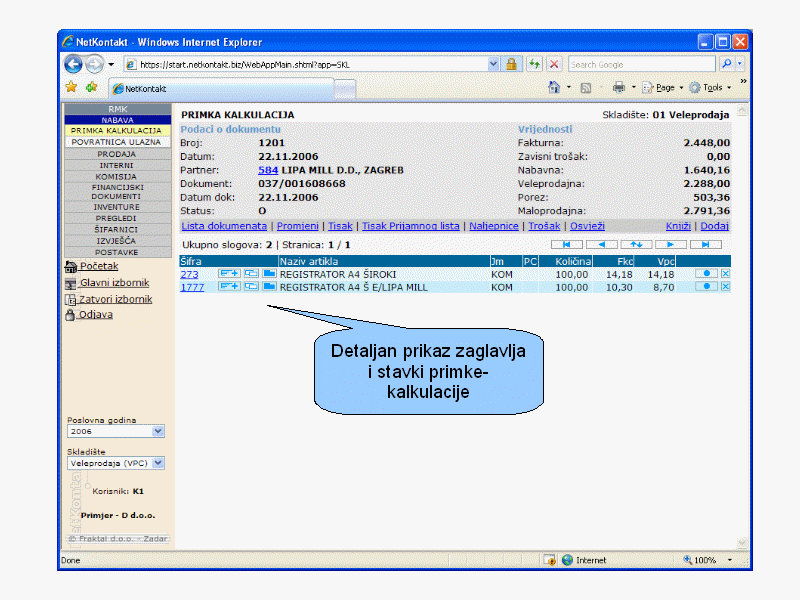The width and height of the screenshot is (800, 600).
Task: Open the Tools menu dropdown
Action: tap(710, 88)
